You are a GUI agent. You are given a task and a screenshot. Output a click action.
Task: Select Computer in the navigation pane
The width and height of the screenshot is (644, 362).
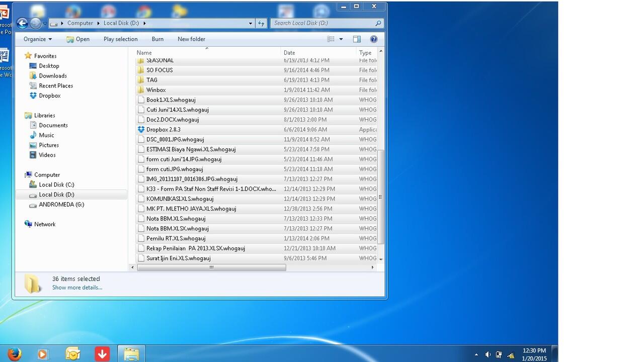[47, 175]
